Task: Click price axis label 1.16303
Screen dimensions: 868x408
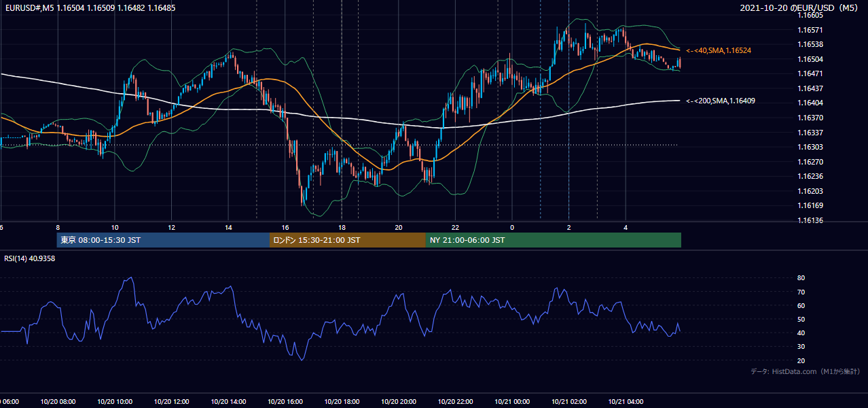Action: pos(810,147)
